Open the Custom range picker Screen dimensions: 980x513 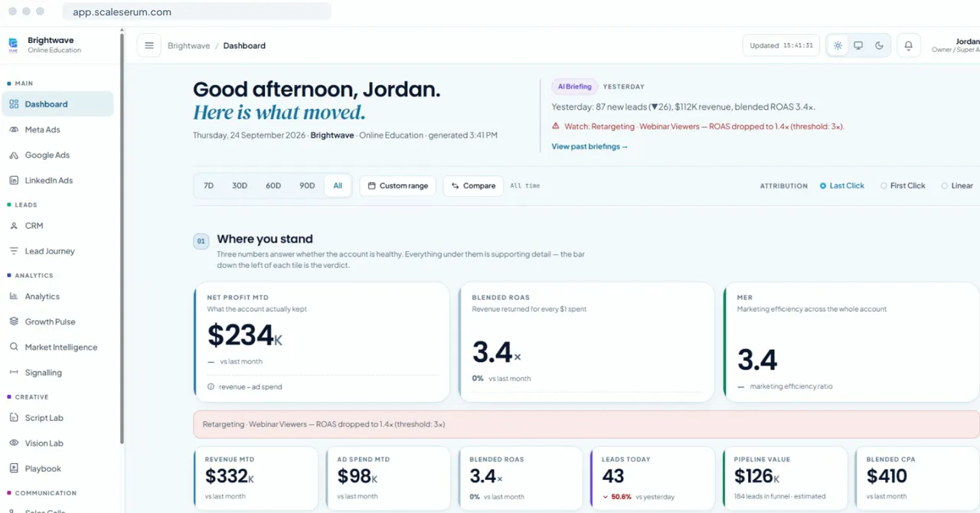pos(398,186)
